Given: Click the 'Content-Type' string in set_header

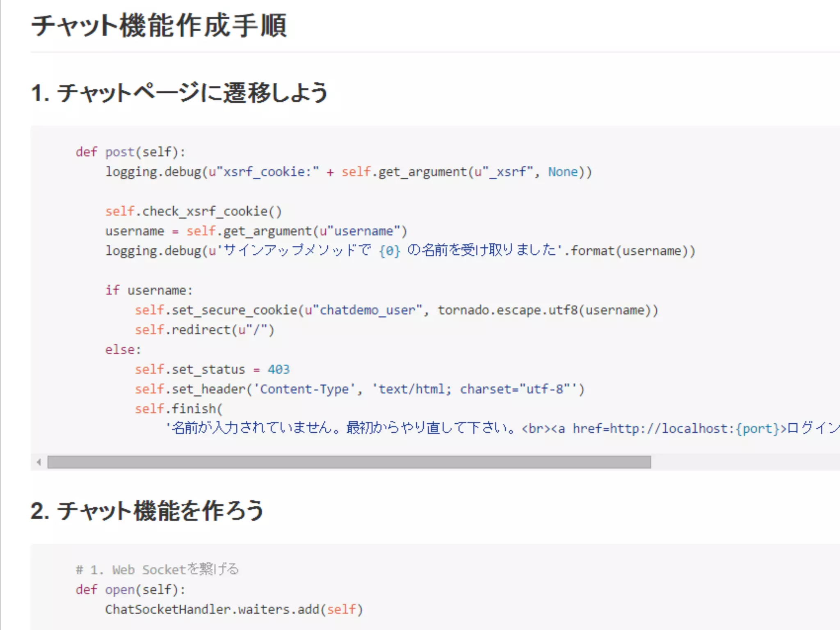Looking at the screenshot, I should (x=304, y=389).
